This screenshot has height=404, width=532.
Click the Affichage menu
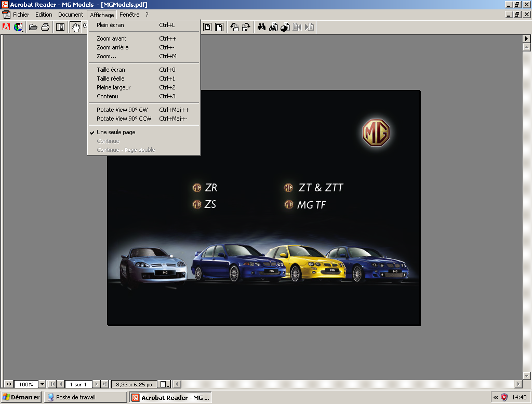(x=102, y=15)
